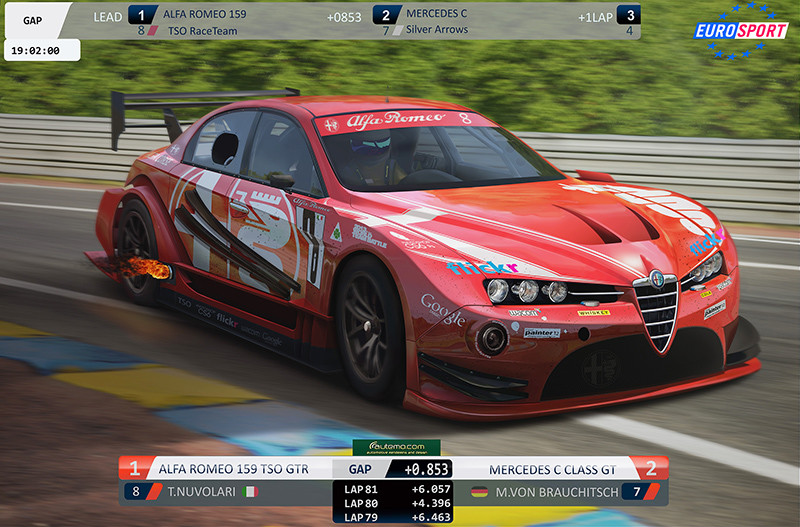800x527 pixels.
Task: Click the MERCEDES C text in top bar
Action: [x=436, y=14]
